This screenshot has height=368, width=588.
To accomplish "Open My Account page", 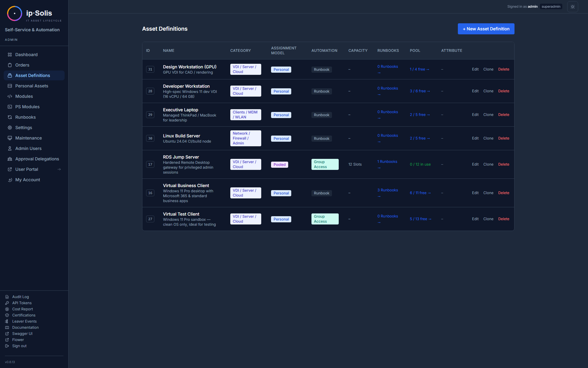I will [34, 180].
